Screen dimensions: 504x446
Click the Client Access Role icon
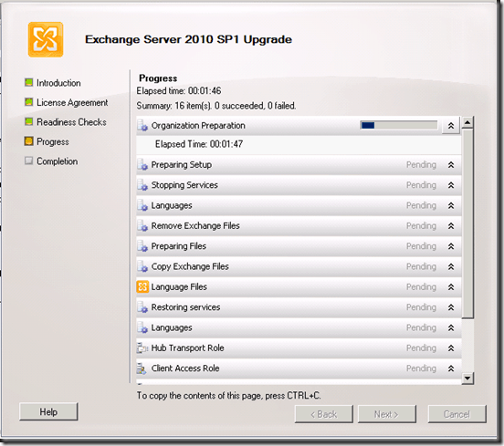click(x=142, y=368)
